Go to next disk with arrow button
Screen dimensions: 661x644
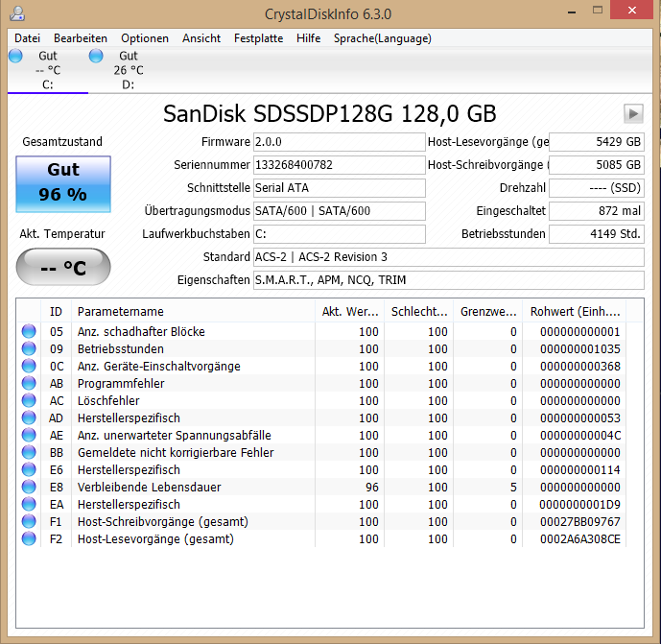[x=633, y=113]
